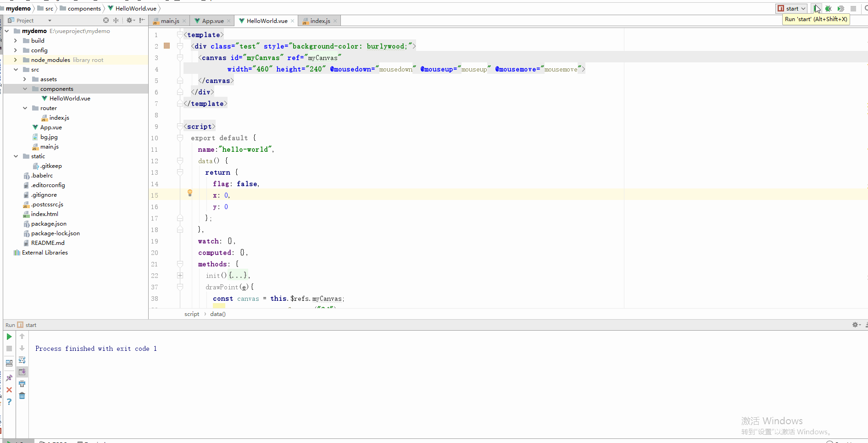The width and height of the screenshot is (868, 443).
Task: Click the restore layout icon in Run panel
Action: pos(9,363)
